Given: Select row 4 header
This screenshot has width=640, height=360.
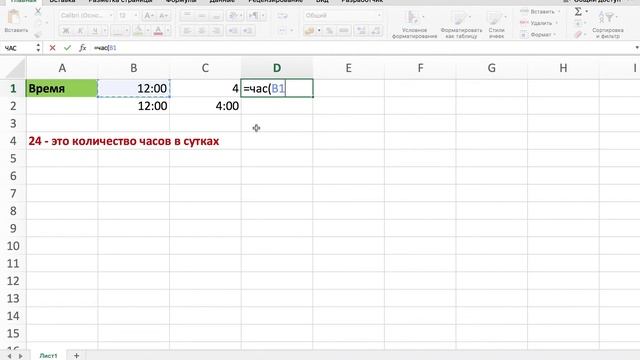Looking at the screenshot, I should [x=13, y=141].
